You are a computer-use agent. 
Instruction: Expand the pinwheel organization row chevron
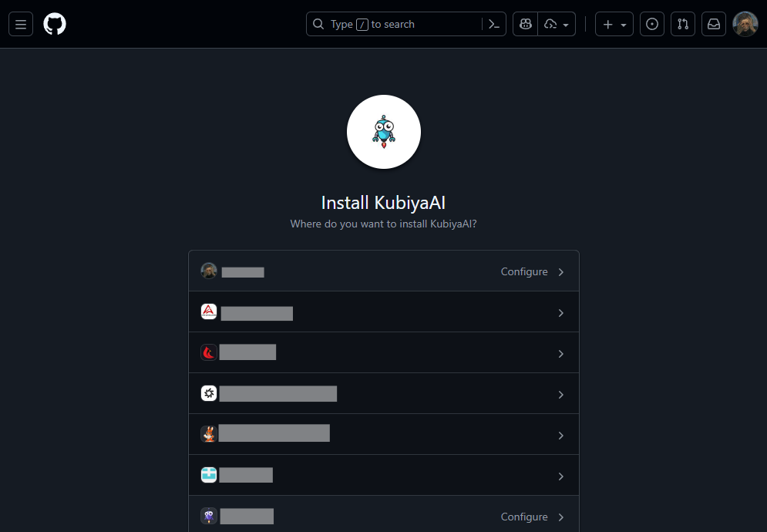click(561, 395)
